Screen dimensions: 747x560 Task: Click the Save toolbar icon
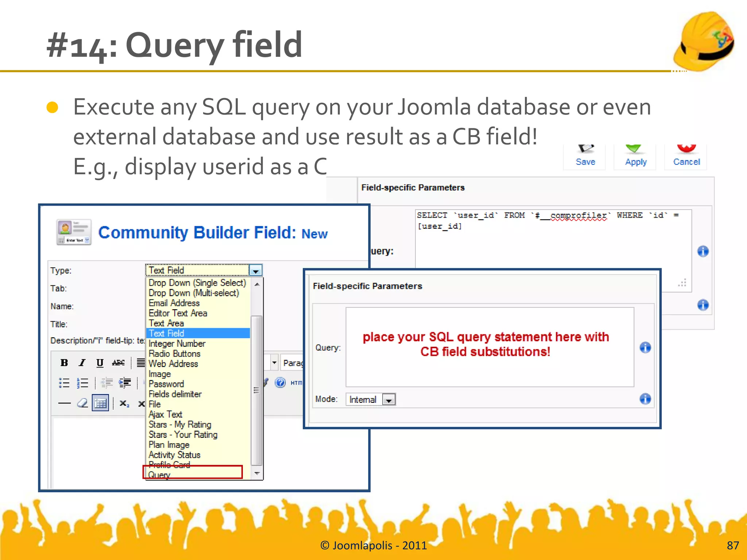585,156
